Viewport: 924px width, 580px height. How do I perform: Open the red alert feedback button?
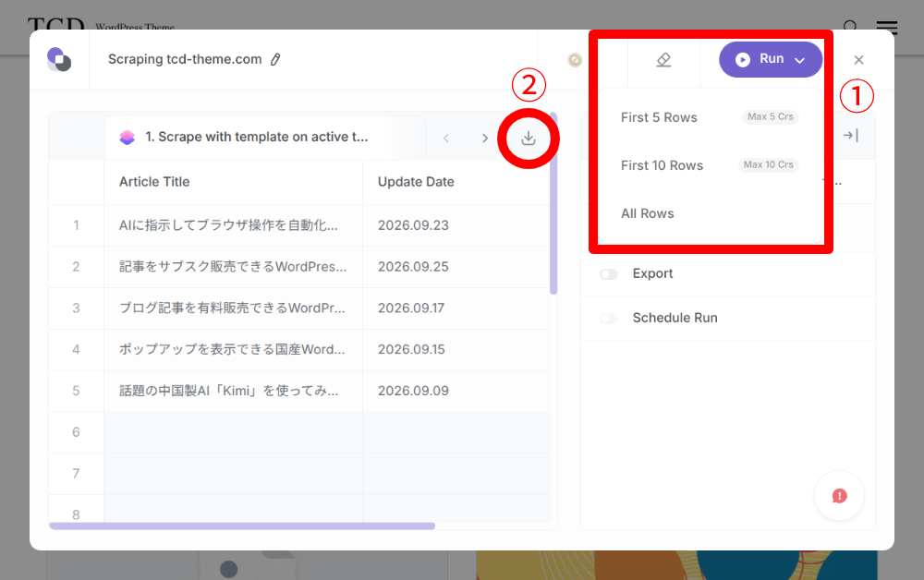(839, 496)
